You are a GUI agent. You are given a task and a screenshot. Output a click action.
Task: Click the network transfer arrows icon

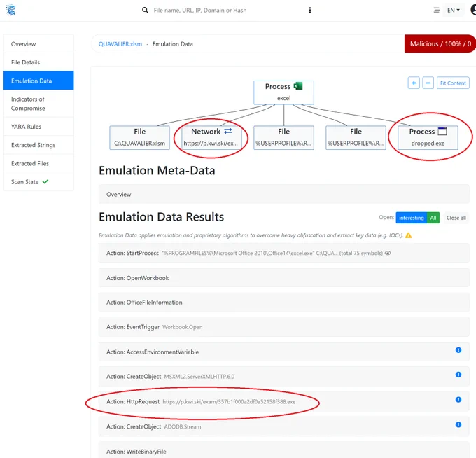228,131
